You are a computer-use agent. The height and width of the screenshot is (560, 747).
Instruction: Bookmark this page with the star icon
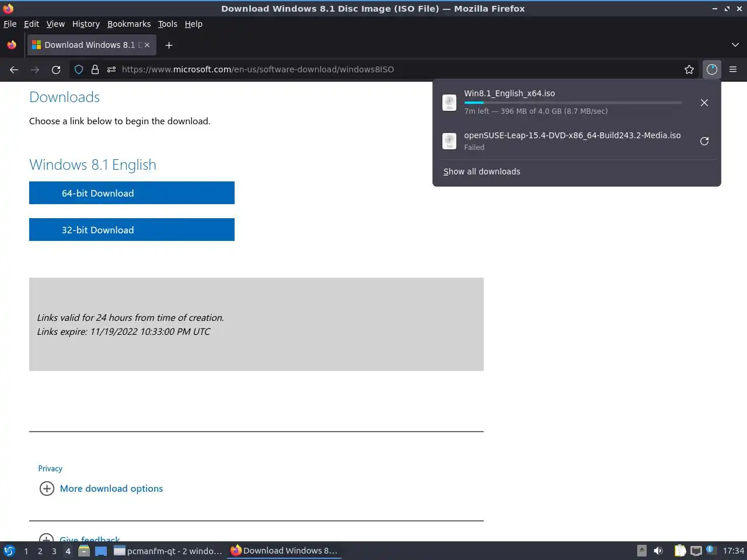(689, 69)
